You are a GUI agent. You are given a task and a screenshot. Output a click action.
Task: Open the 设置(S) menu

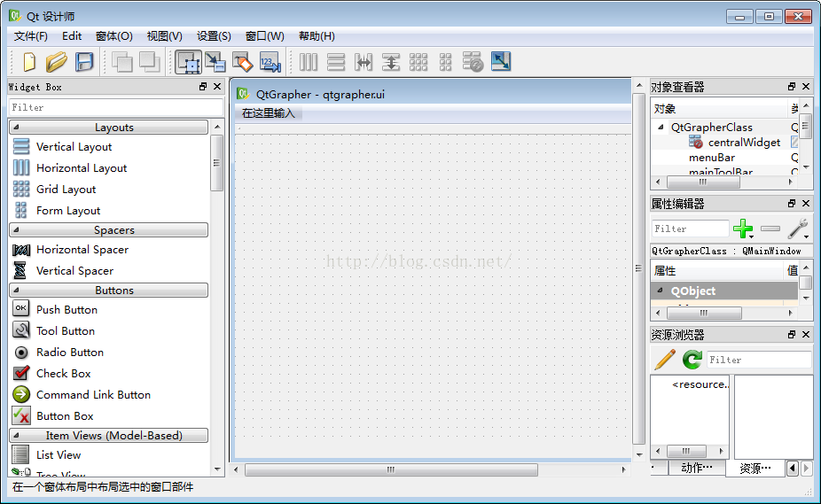(x=214, y=36)
